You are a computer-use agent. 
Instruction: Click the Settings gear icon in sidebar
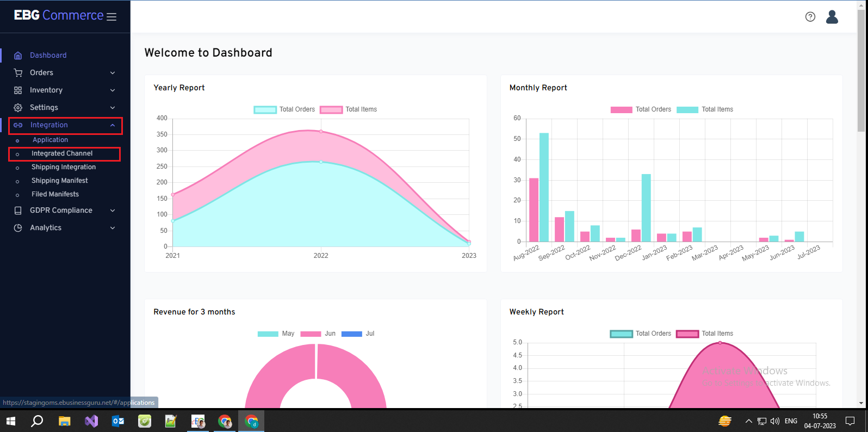pyautogui.click(x=18, y=108)
